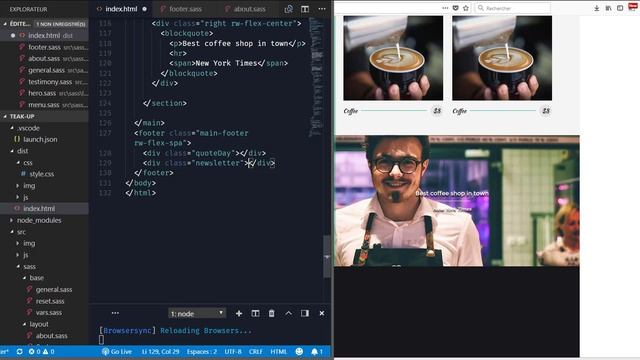The height and width of the screenshot is (360, 640).
Task: Move panel to the right side icon
Action: [305, 313]
